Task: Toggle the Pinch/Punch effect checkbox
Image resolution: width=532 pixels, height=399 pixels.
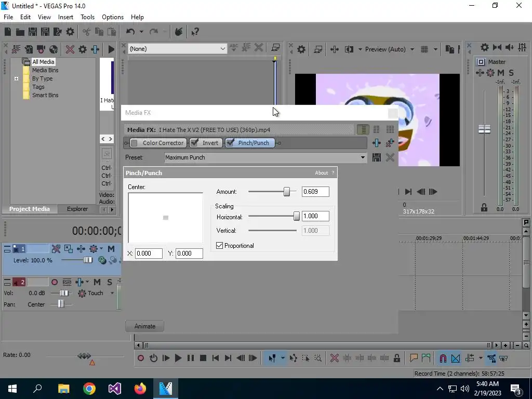Action: [230, 143]
